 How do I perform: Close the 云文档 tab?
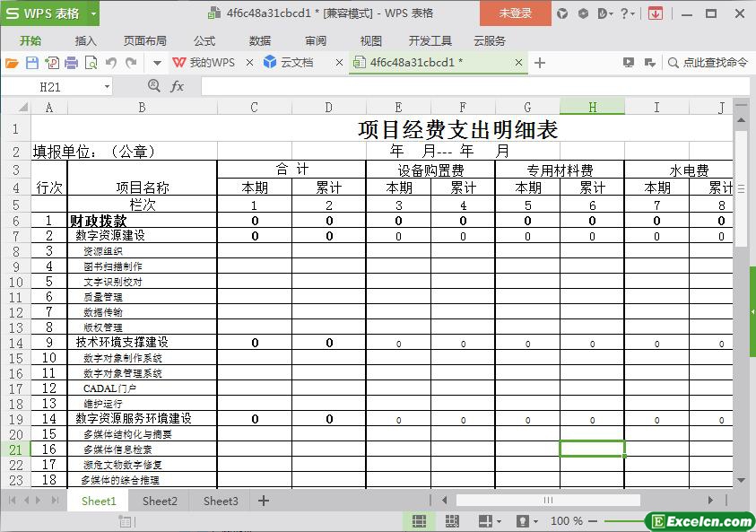tap(339, 63)
